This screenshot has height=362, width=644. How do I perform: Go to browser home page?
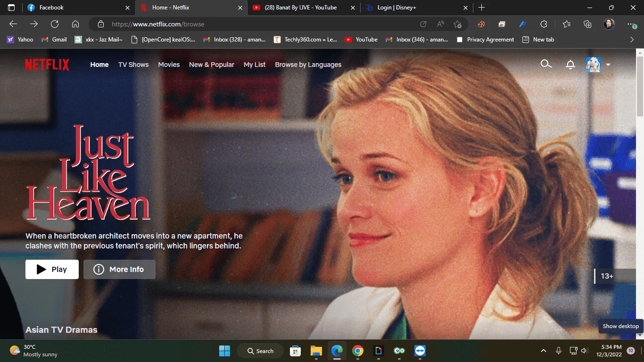pos(75,24)
